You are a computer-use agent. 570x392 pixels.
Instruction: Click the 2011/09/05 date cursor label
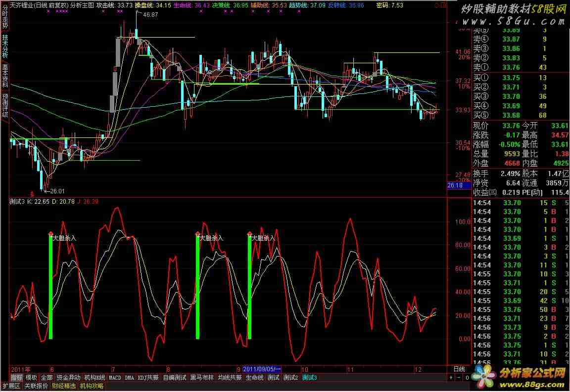point(262,369)
